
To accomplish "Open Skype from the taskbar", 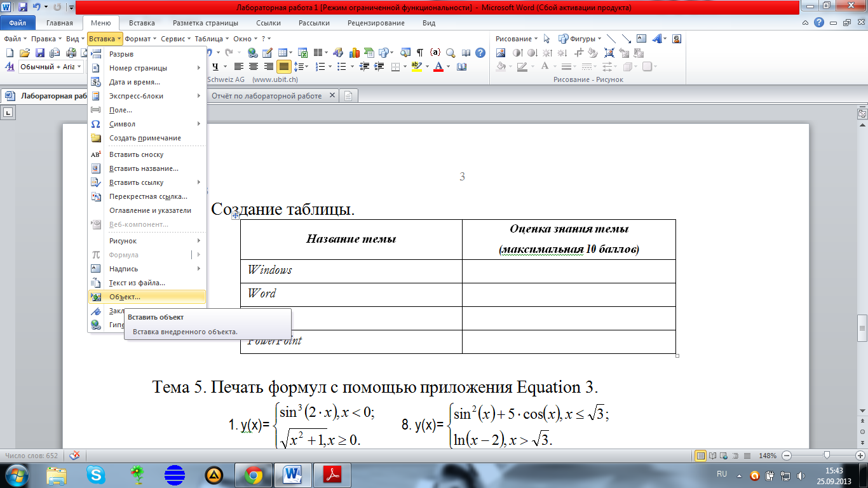I will (x=97, y=474).
